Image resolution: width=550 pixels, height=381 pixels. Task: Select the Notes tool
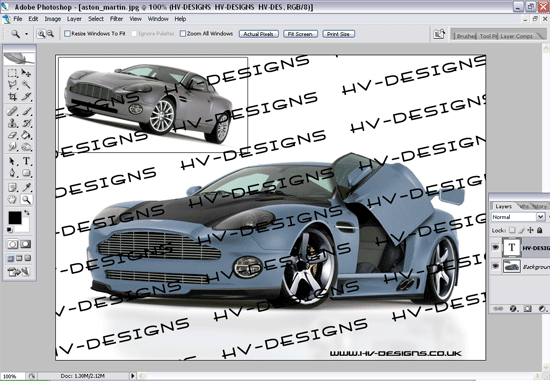[12, 188]
